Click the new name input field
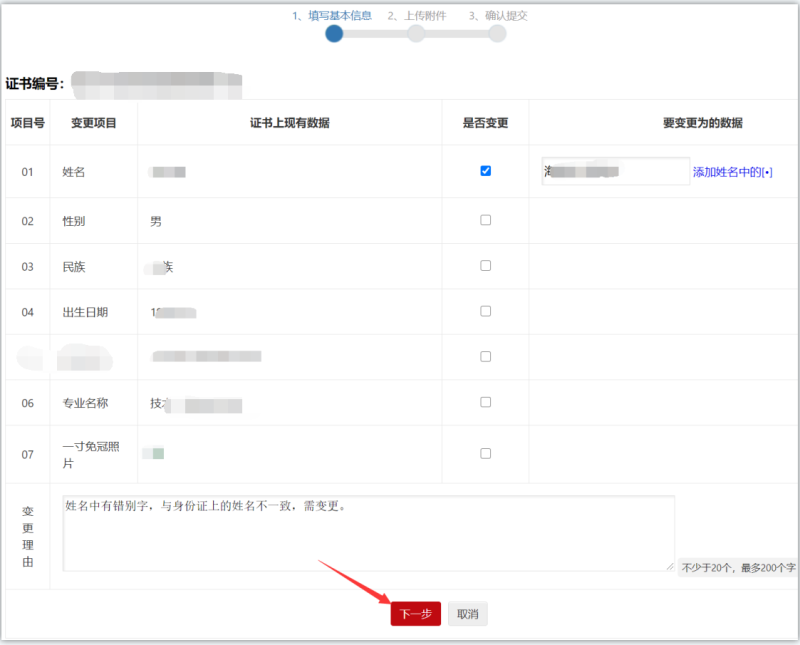800x645 pixels. click(615, 170)
